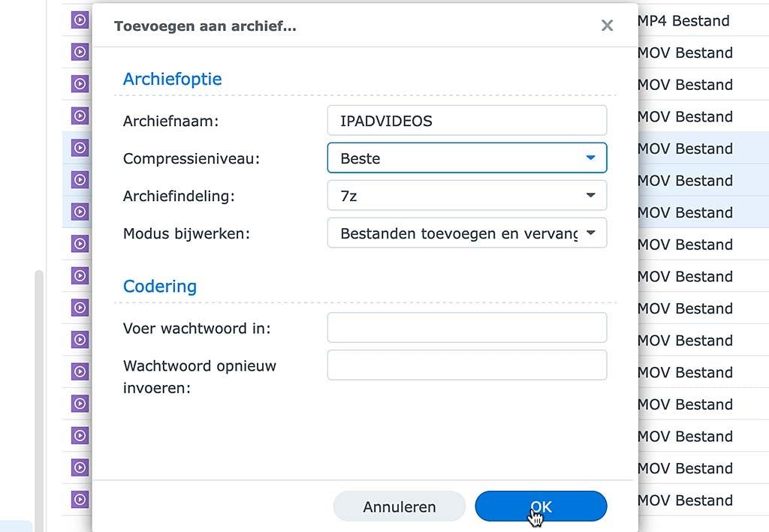The image size is (769, 532).
Task: Click the first highlighted MOV Bestand cell
Action: click(684, 149)
